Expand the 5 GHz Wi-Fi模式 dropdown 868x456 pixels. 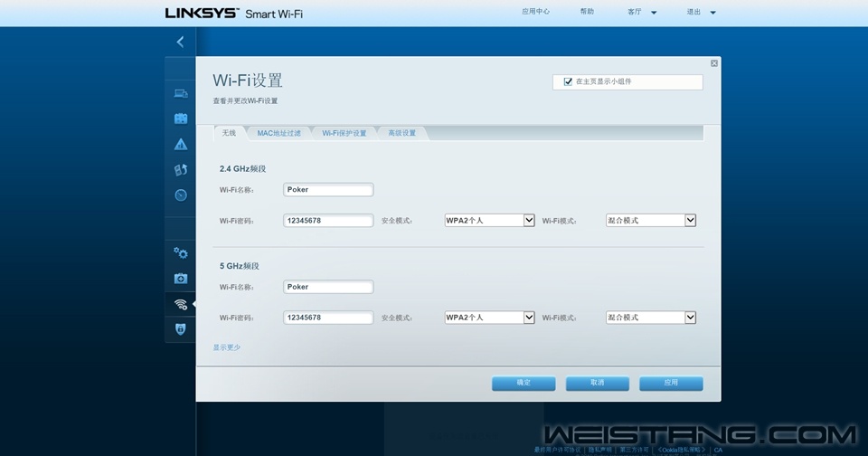(x=650, y=318)
